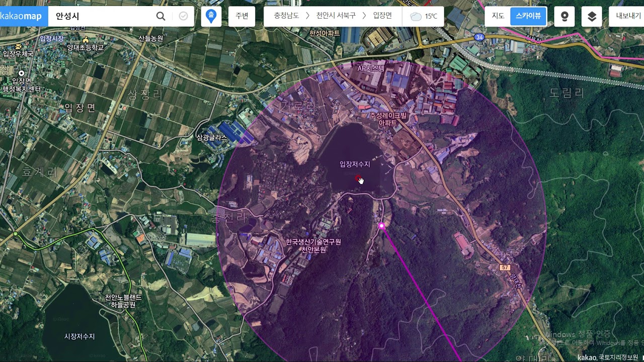This screenshot has height=362, width=644.
Task: Click the magenta radius endpoint dot
Action: click(382, 226)
